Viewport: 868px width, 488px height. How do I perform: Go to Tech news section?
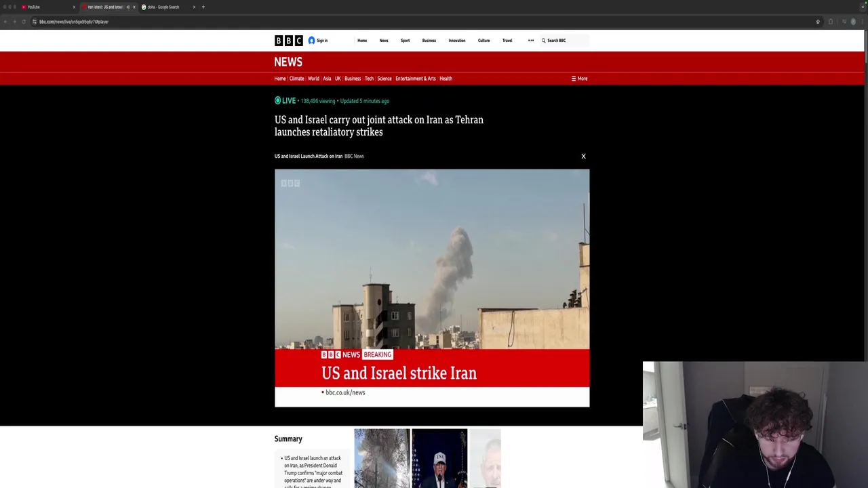point(369,79)
